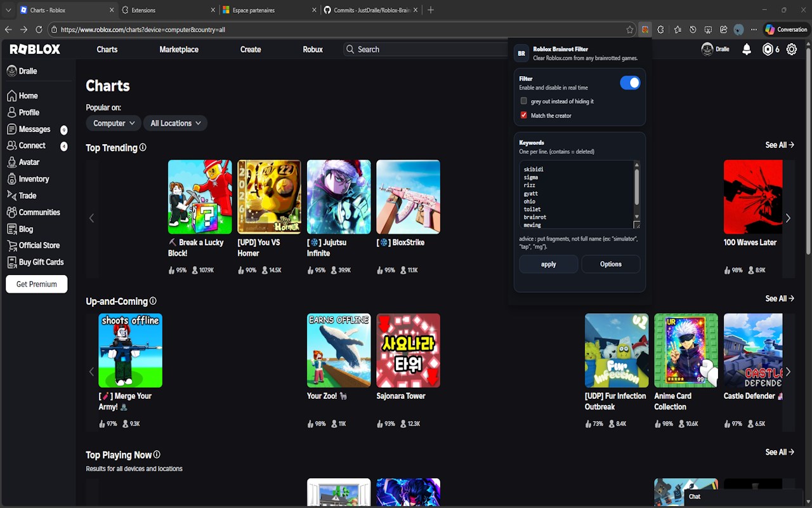Open the browser Extensions puzzle icon
Image resolution: width=812 pixels, height=508 pixels.
[x=660, y=29]
